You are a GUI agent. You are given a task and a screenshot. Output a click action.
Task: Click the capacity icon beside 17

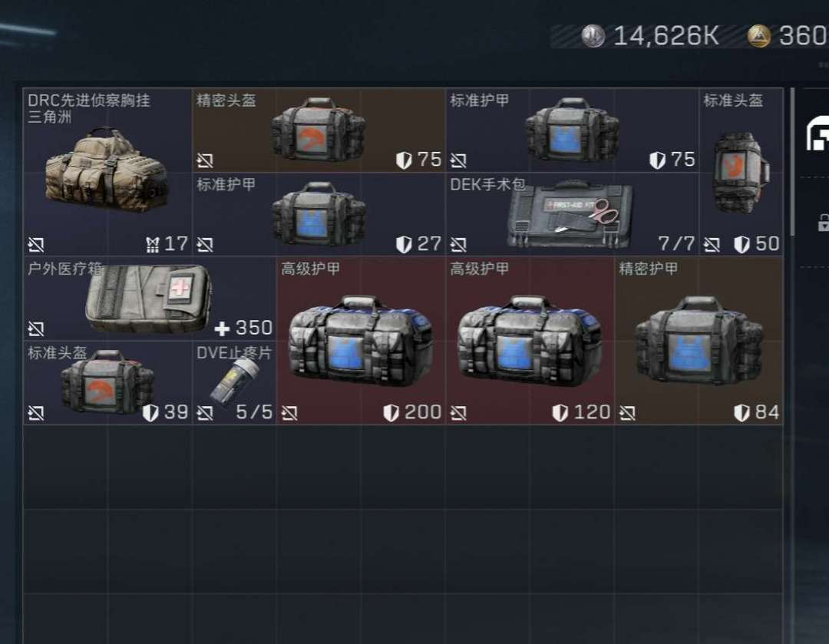(x=152, y=245)
